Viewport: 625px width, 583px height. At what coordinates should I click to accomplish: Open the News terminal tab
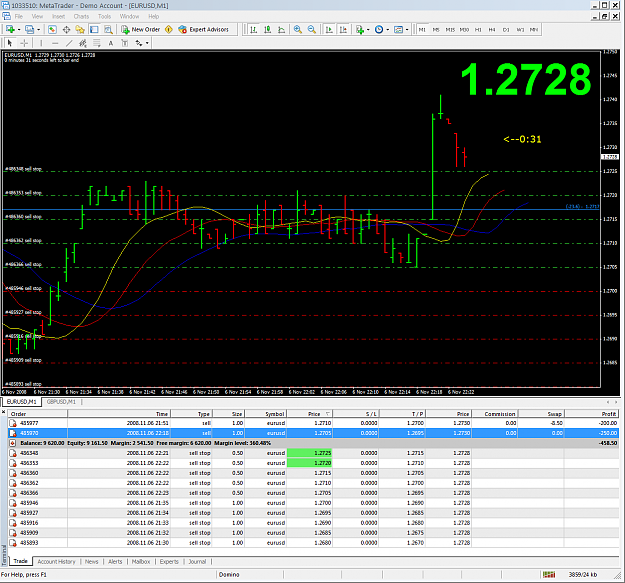[91, 561]
